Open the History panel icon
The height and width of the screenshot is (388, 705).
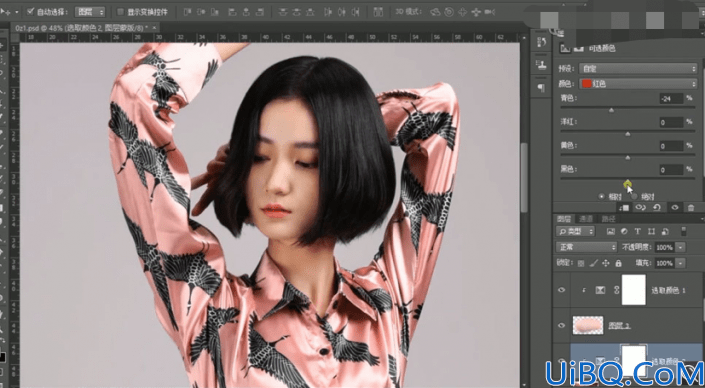point(541,42)
